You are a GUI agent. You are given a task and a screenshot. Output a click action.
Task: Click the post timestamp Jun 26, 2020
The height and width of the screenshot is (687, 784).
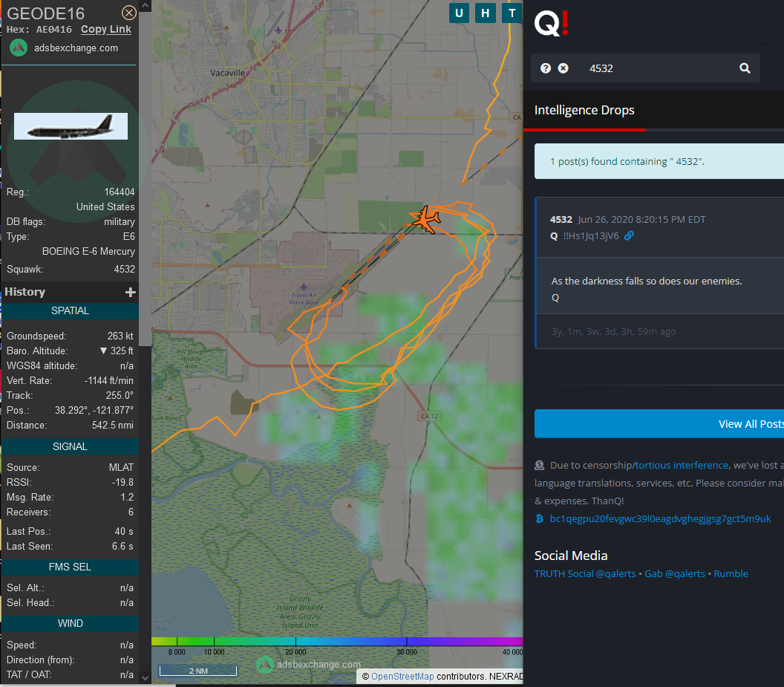click(641, 220)
